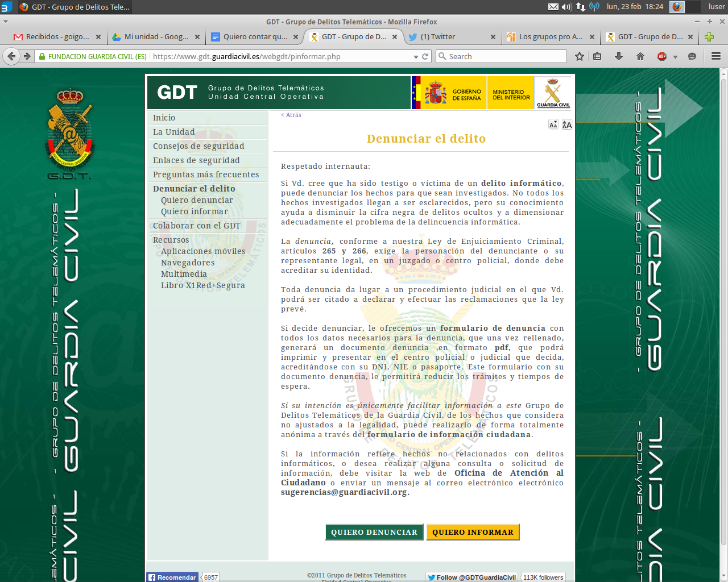Open the bookmarks list icon

(597, 56)
